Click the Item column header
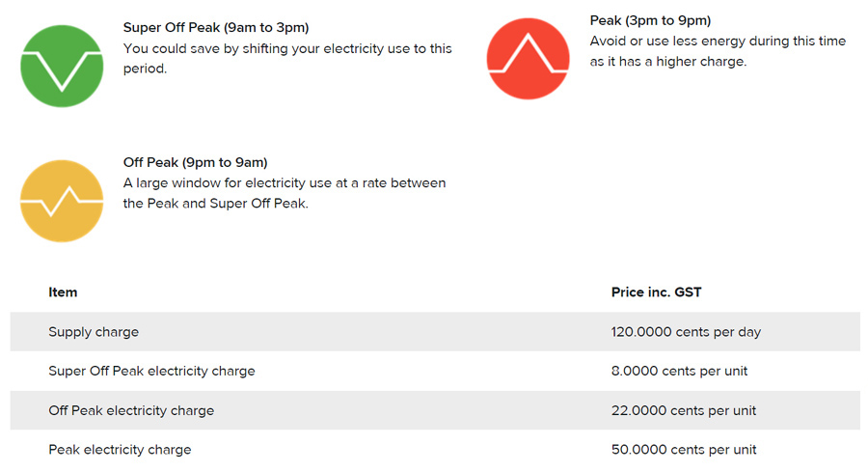This screenshot has width=868, height=472. coord(63,292)
